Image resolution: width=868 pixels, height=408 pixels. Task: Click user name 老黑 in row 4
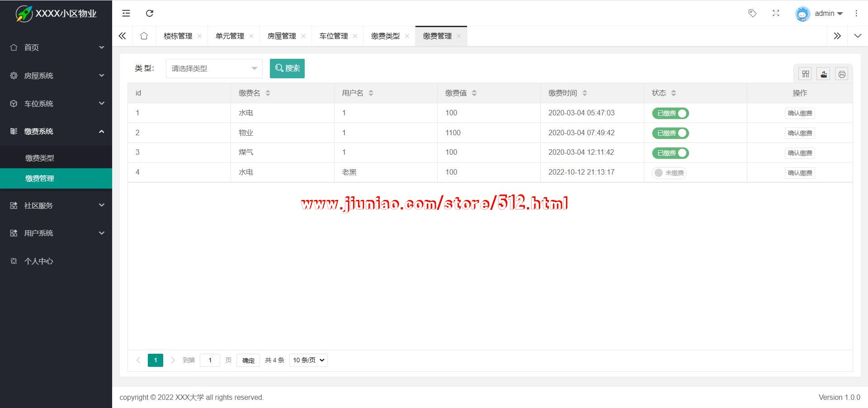[349, 172]
